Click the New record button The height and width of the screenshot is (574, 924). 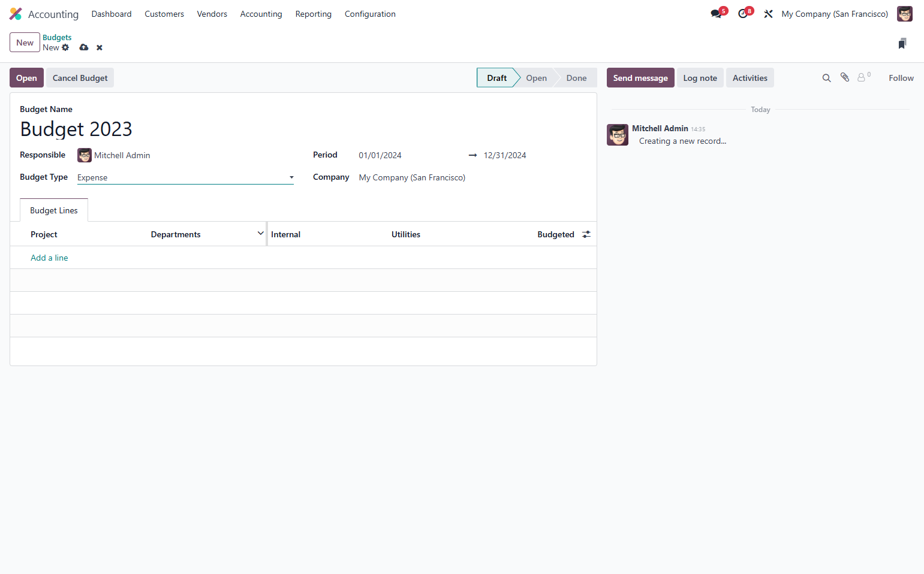pos(25,43)
